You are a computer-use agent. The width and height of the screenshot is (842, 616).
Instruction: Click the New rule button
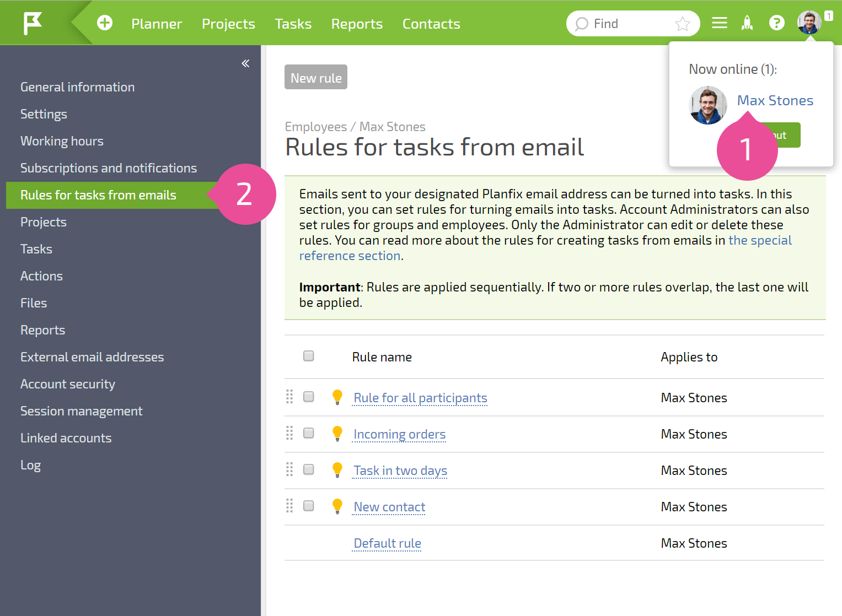pos(316,77)
